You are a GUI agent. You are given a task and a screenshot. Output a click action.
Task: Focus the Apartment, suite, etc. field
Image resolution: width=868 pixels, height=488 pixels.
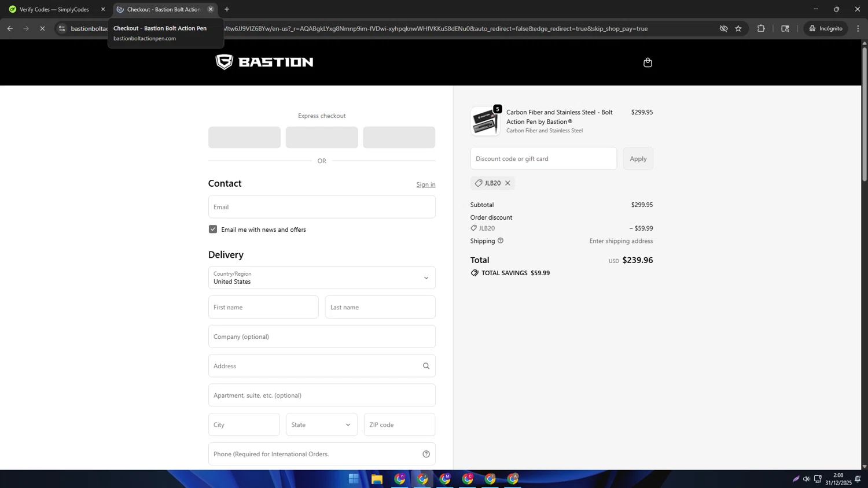[322, 395]
